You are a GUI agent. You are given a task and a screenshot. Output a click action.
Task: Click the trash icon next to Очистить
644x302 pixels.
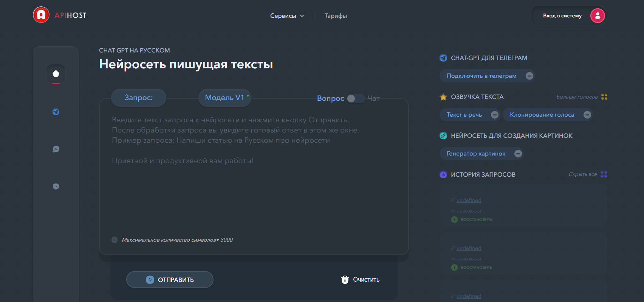click(345, 280)
